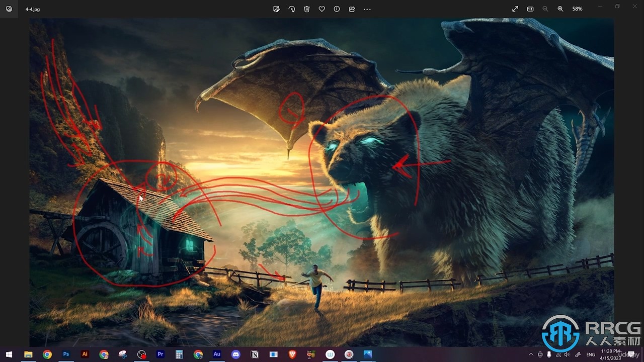644x362 pixels.
Task: Switch ENG input language
Action: click(591, 354)
